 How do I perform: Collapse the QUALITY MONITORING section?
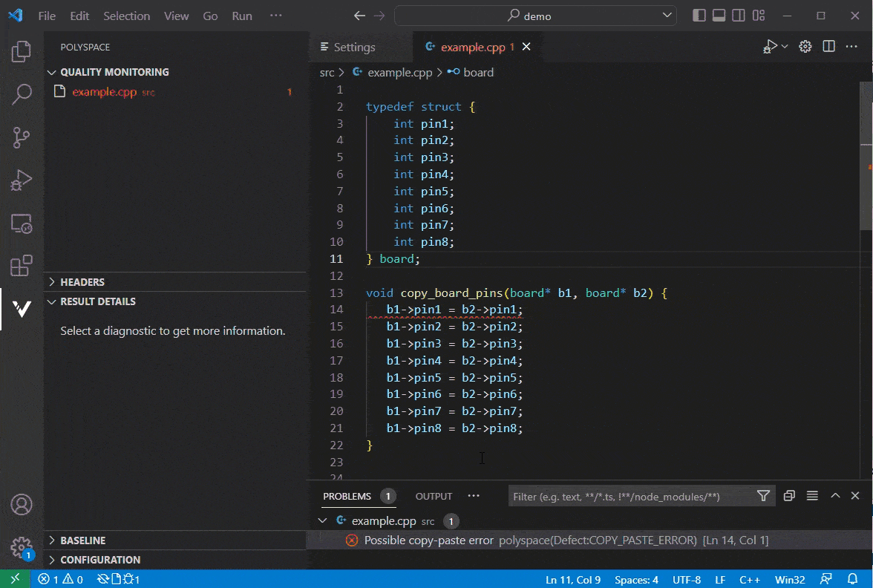(110, 72)
